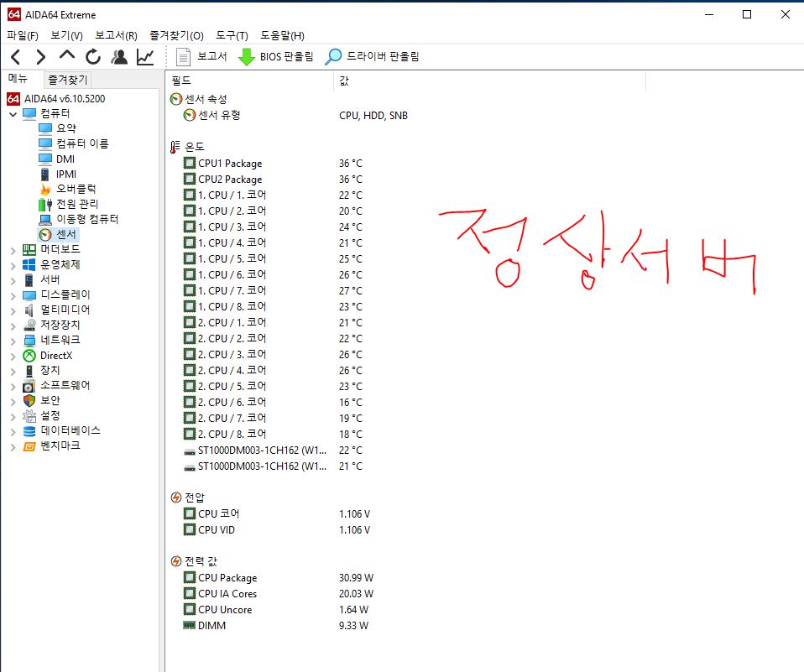Image resolution: width=804 pixels, height=672 pixels.
Task: Click the 드라이버 판올림 driver update button
Action: [x=373, y=56]
